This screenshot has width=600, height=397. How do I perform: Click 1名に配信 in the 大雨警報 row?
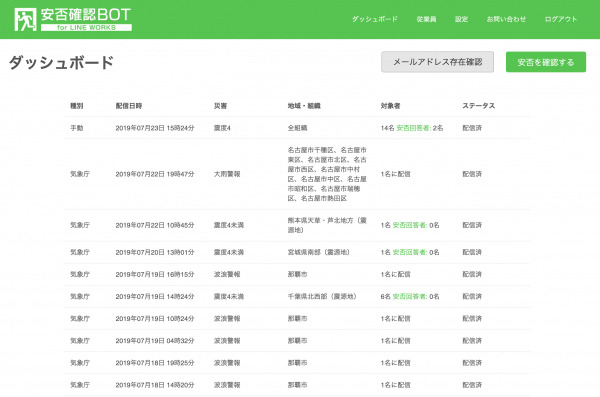(x=395, y=174)
